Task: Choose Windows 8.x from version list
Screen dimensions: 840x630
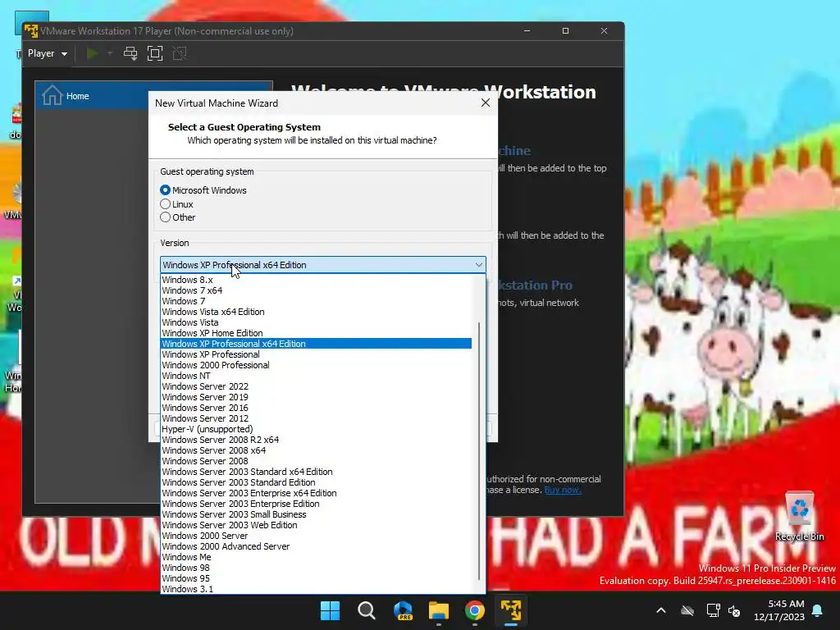Action: 316,280
